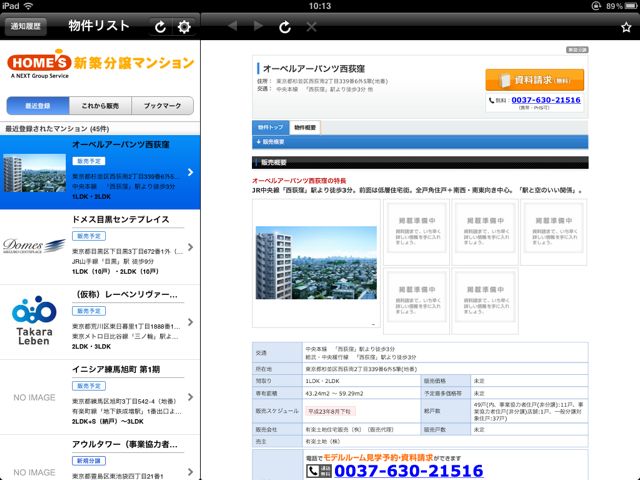Tap 販売予定 badge in ドメス目黒 row
The height and width of the screenshot is (480, 640).
click(89, 236)
